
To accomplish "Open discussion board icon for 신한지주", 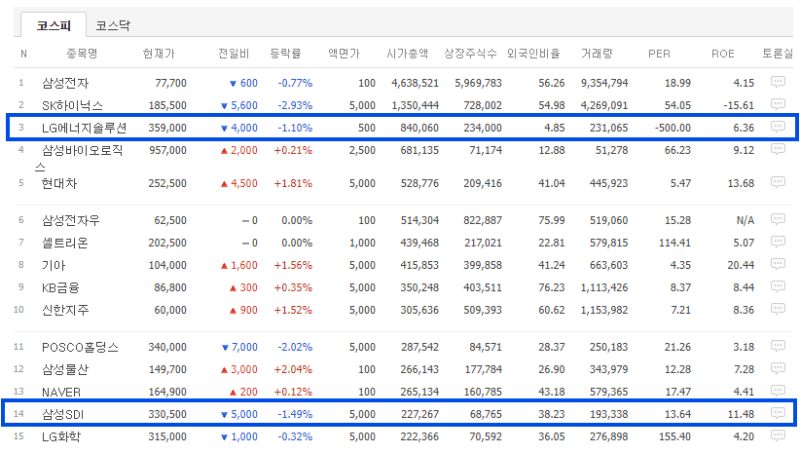I will 778,309.
